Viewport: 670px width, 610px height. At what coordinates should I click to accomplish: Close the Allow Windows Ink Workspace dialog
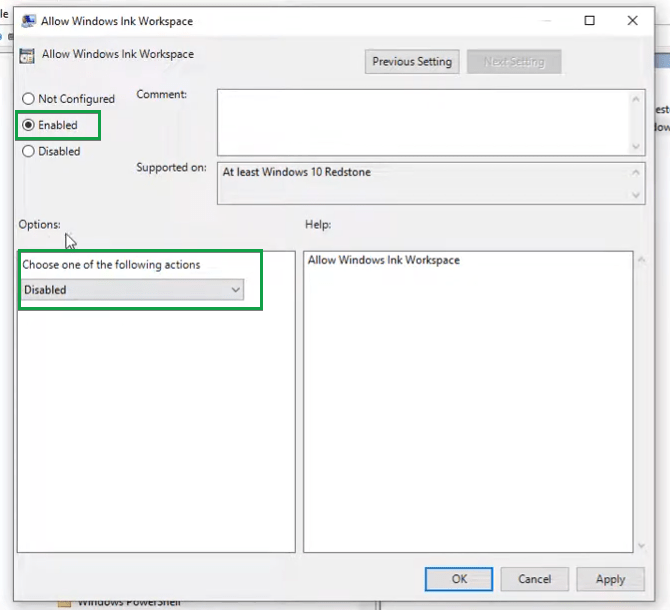point(632,21)
